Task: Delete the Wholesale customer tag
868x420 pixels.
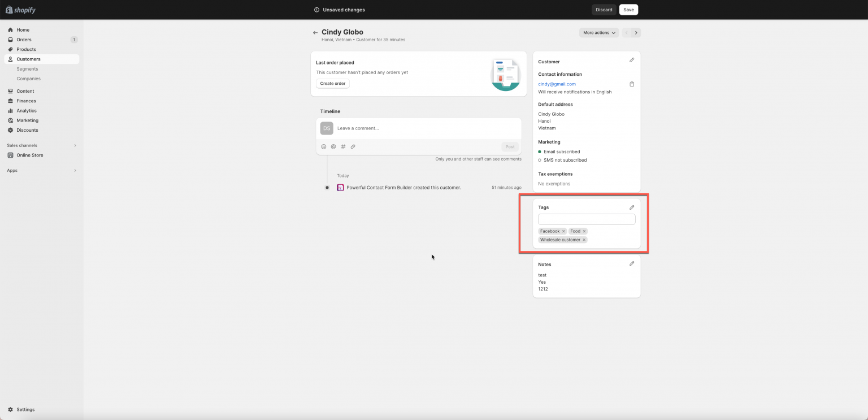Action: coord(584,240)
